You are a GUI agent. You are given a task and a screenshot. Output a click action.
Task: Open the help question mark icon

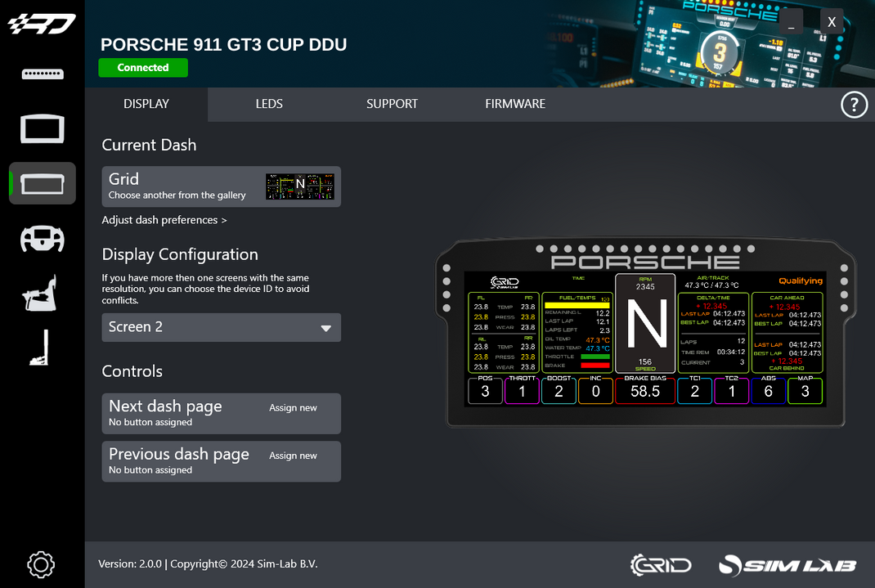[x=854, y=105]
